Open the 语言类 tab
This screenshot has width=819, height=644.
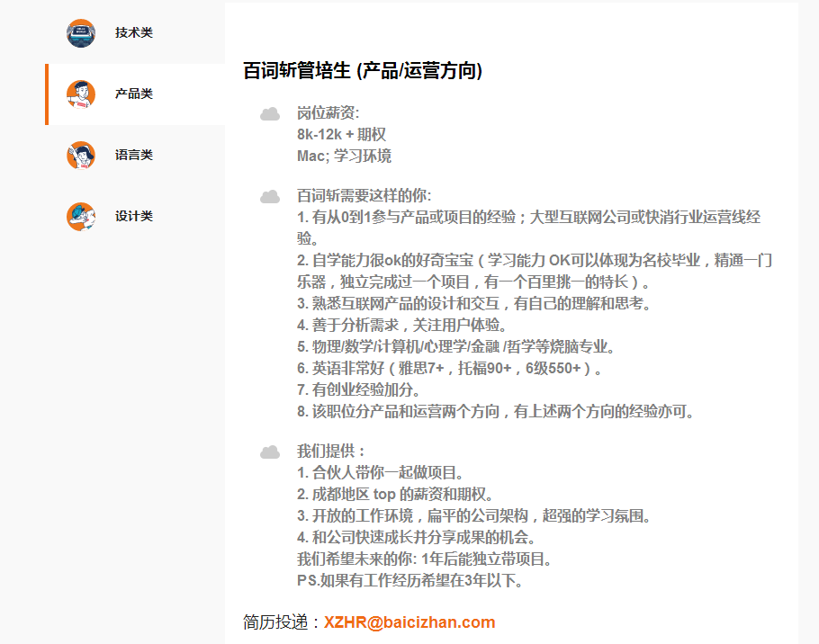pyautogui.click(x=135, y=155)
